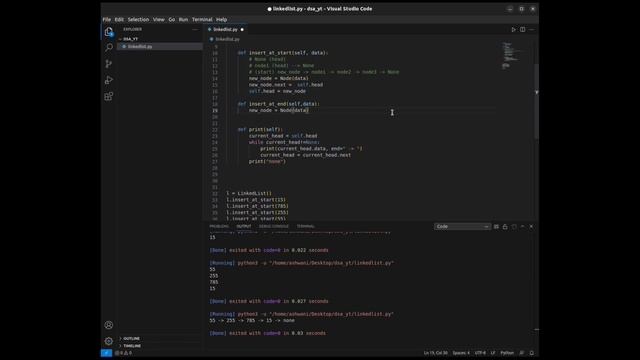Click UTF-8 encoding status entry
Viewport: 640px width, 360px height.
pyautogui.click(x=480, y=353)
